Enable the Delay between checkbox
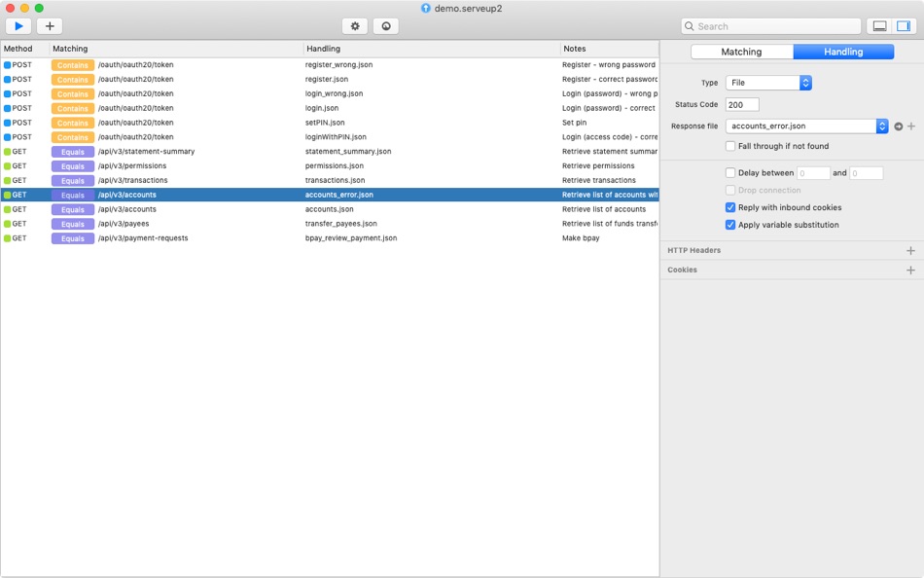 click(730, 173)
